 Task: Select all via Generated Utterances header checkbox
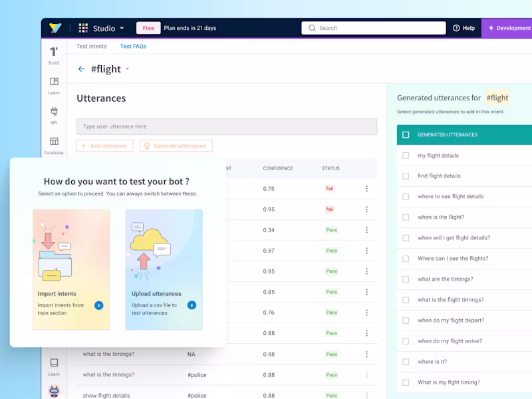[x=406, y=135]
